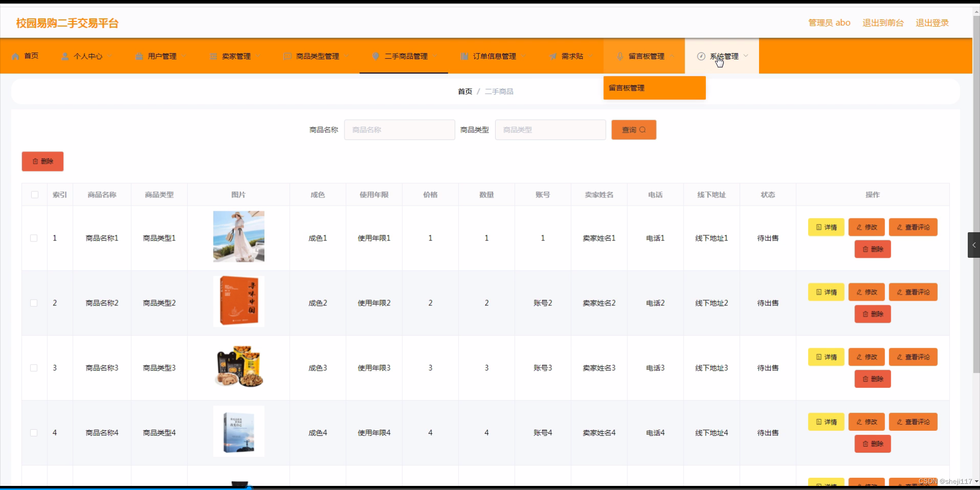
Task: Click the compass icon beside 系统管理
Action: coord(701,56)
